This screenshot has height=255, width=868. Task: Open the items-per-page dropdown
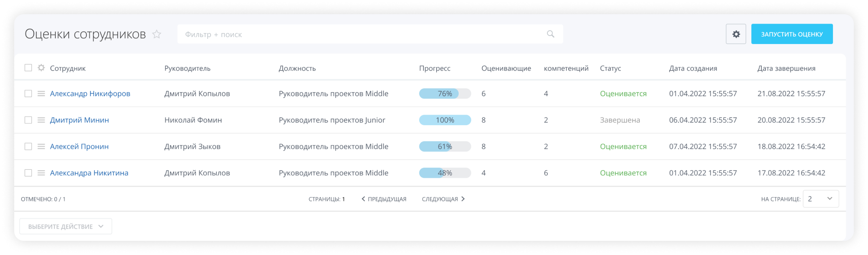821,199
